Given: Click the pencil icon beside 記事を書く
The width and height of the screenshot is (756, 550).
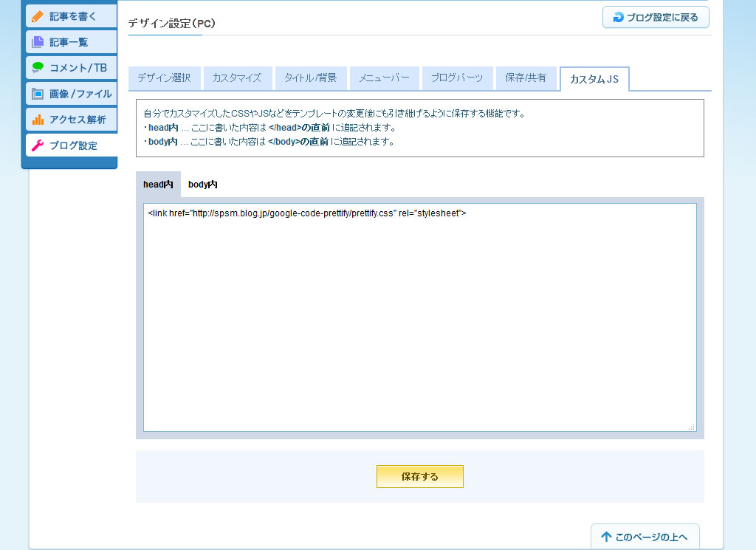Looking at the screenshot, I should tap(38, 16).
